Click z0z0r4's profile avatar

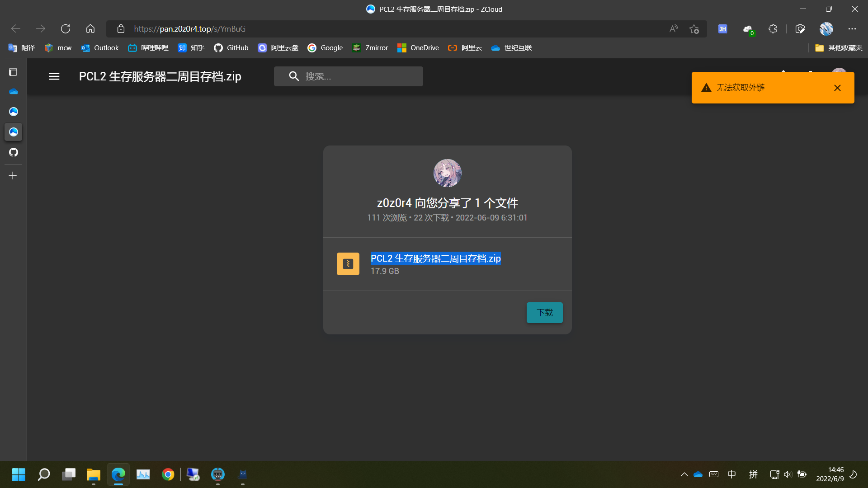coord(447,173)
